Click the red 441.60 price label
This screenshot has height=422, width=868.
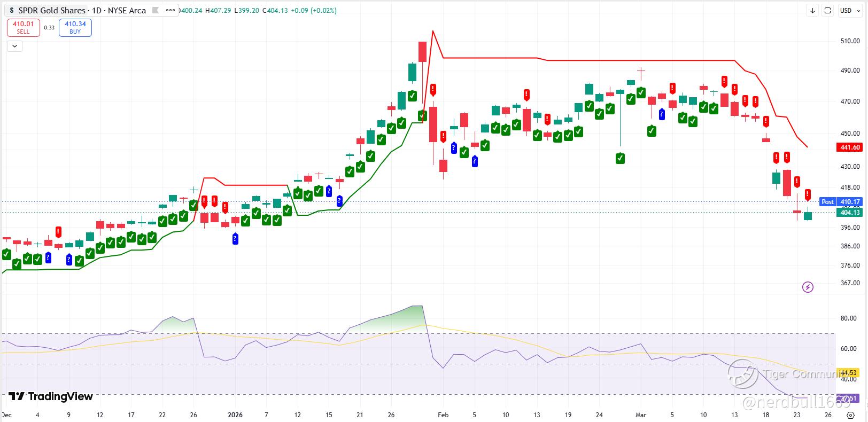(850, 147)
